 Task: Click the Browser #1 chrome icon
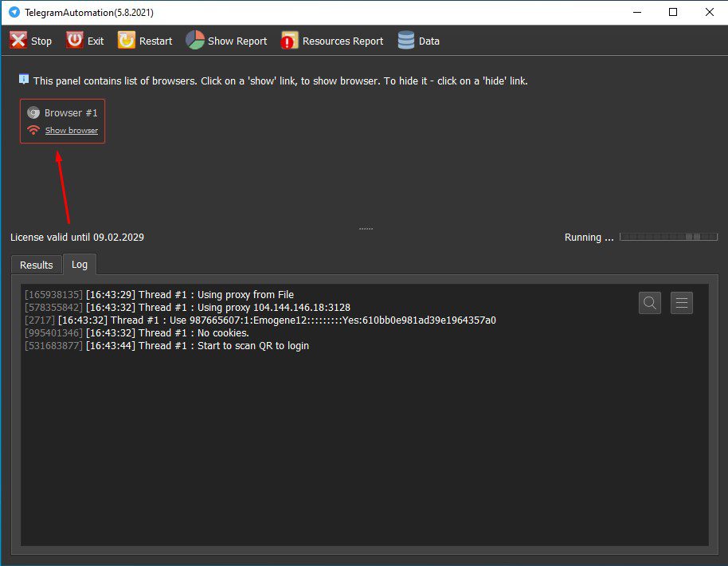point(33,113)
